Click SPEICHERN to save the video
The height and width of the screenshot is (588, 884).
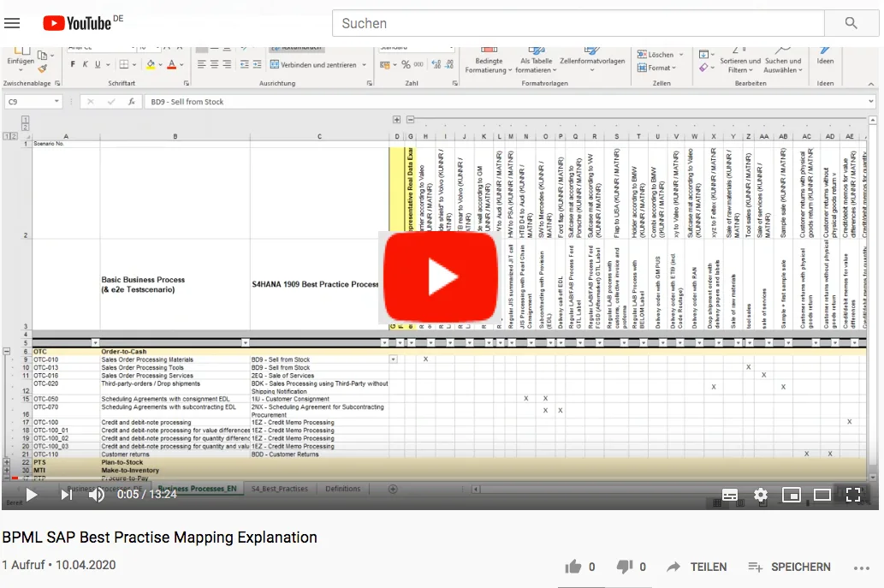[x=789, y=567]
